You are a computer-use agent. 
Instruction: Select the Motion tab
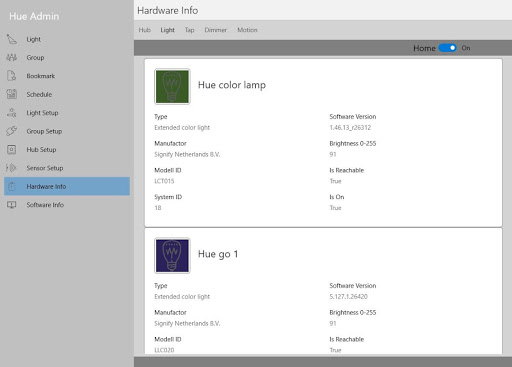tap(247, 30)
